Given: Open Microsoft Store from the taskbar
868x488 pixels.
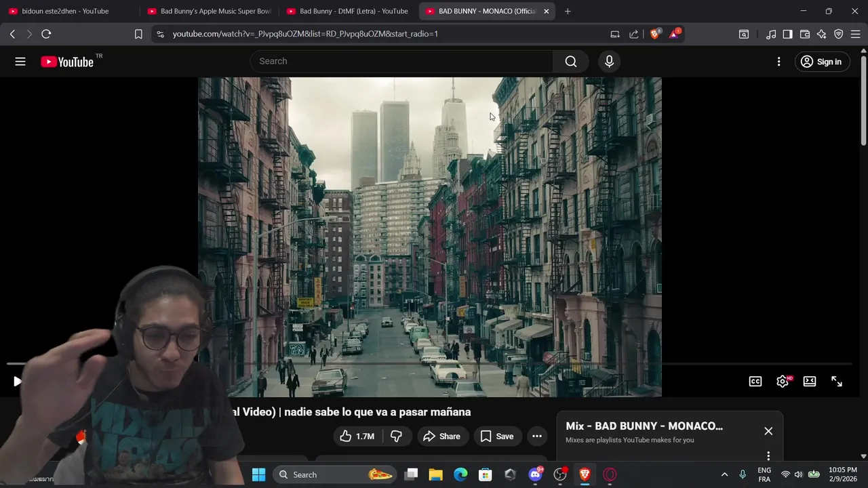Looking at the screenshot, I should click(486, 474).
